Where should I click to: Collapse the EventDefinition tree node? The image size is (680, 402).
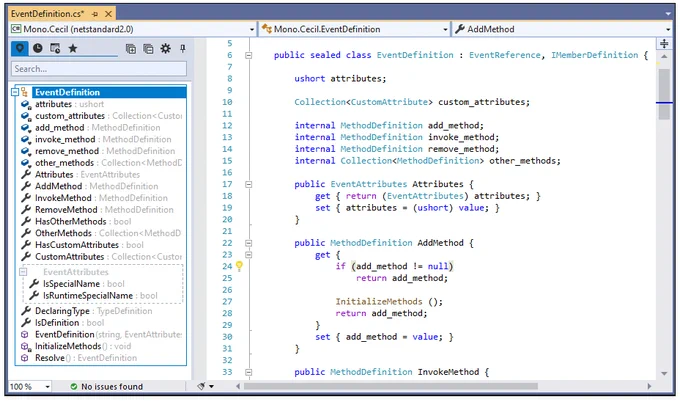tap(15, 92)
